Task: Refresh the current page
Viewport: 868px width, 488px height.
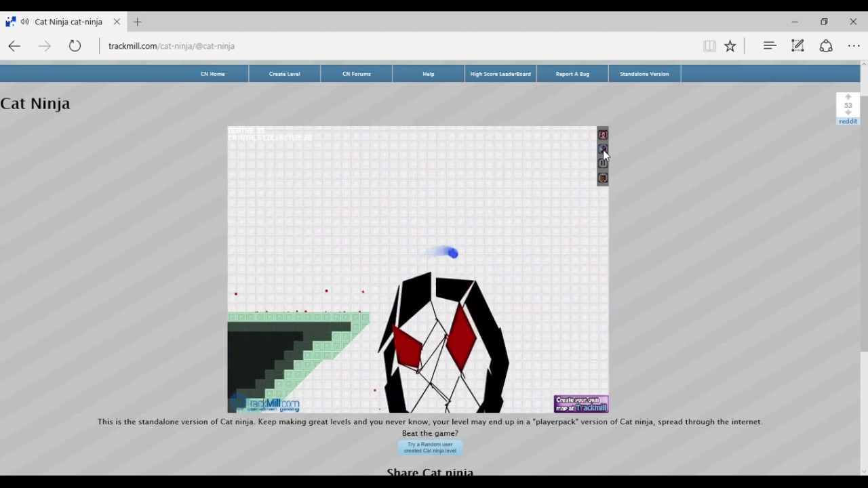Action: (x=75, y=46)
